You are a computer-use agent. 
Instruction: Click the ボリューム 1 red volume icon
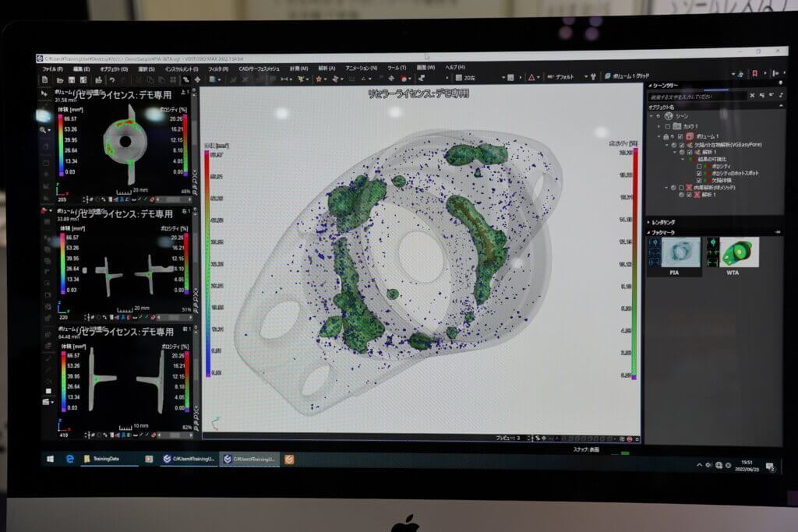pyautogui.click(x=690, y=136)
